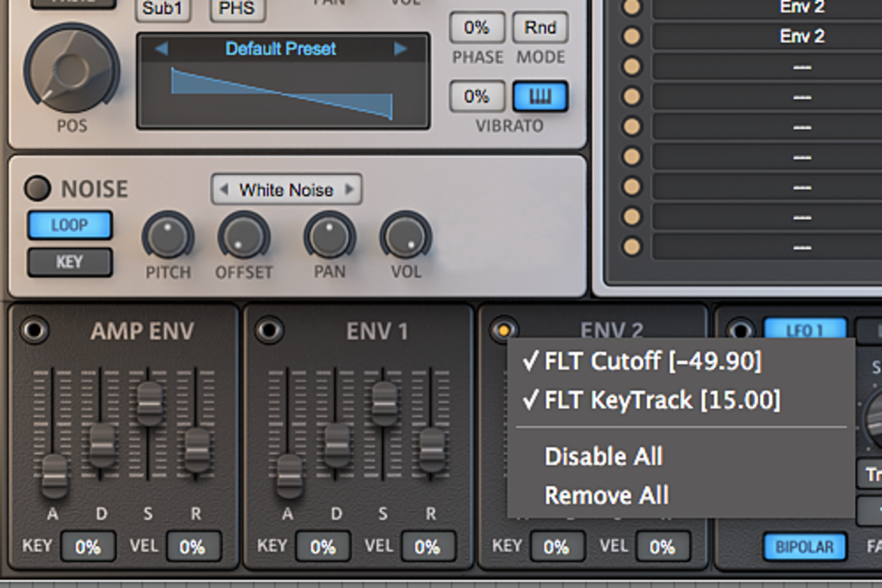Toggle the BIPOLAR LFO button
The image size is (882, 588).
coord(805,547)
